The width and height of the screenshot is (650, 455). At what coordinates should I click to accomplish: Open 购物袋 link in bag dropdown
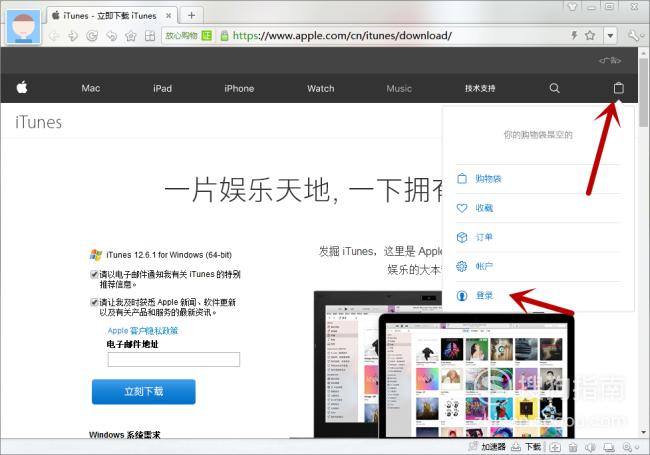pyautogui.click(x=488, y=179)
